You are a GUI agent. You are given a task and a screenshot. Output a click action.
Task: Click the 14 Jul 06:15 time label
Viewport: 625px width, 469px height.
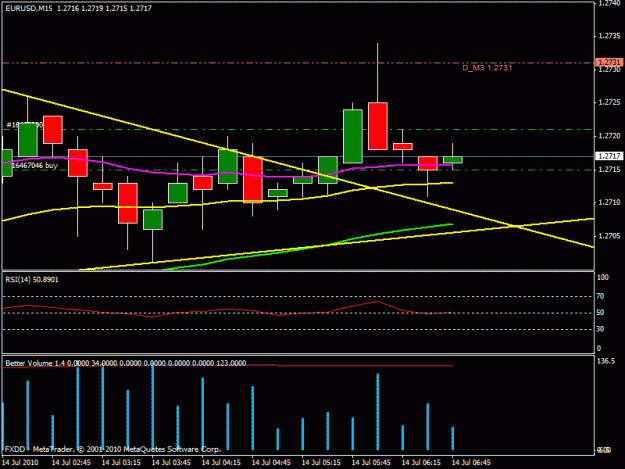(421, 463)
